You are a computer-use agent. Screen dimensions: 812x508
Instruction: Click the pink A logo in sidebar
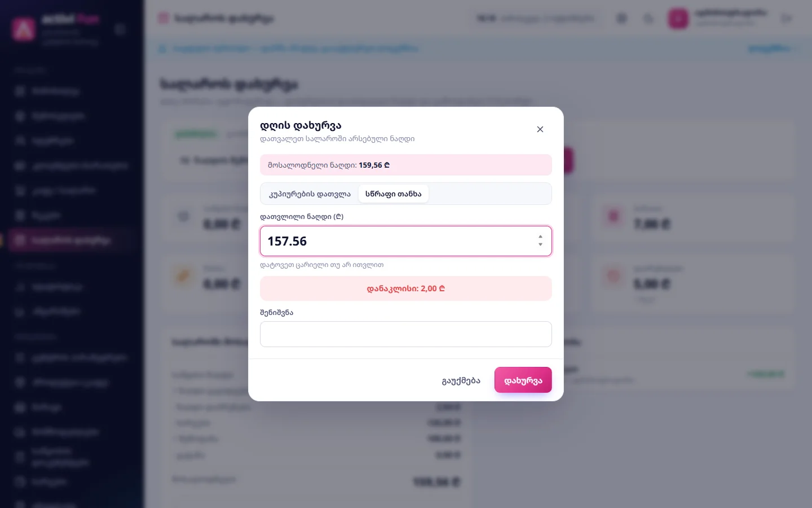coord(24,29)
